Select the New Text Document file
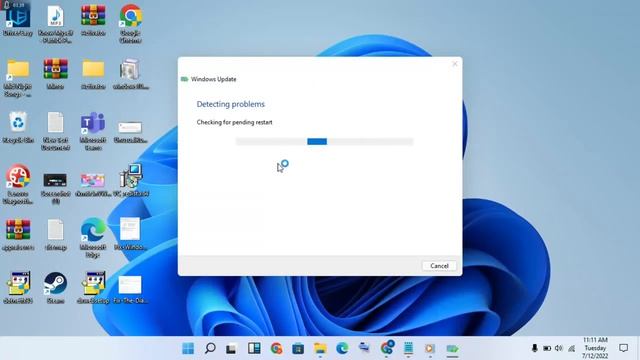Image resolution: width=640 pixels, height=360 pixels. [56, 131]
